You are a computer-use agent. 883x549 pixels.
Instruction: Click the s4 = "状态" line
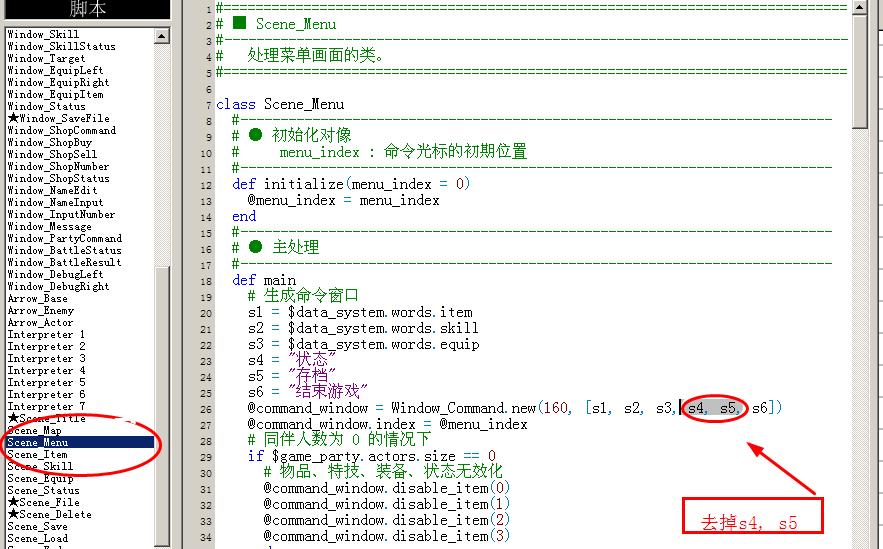(x=292, y=360)
